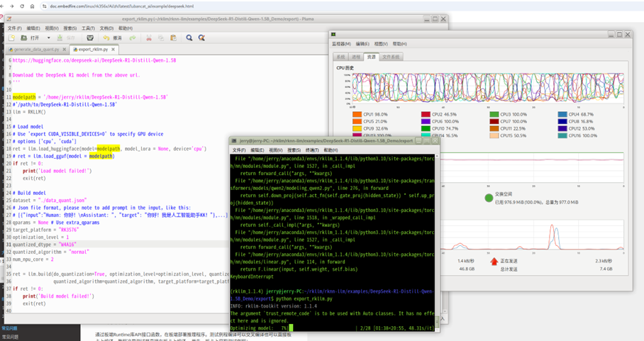Switch to 系统 tab in System Monitor

[x=340, y=57]
